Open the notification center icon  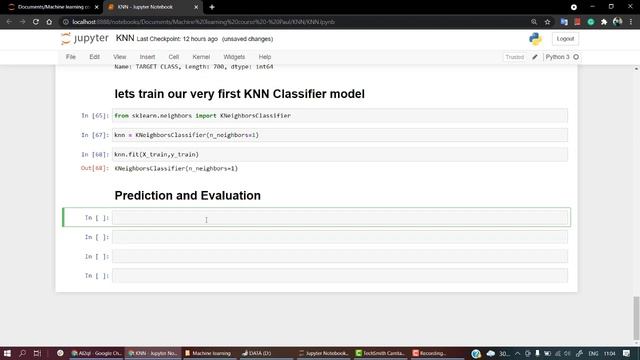627,353
